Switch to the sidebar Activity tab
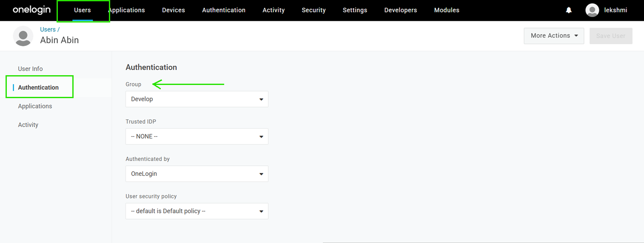644x243 pixels. tap(28, 125)
